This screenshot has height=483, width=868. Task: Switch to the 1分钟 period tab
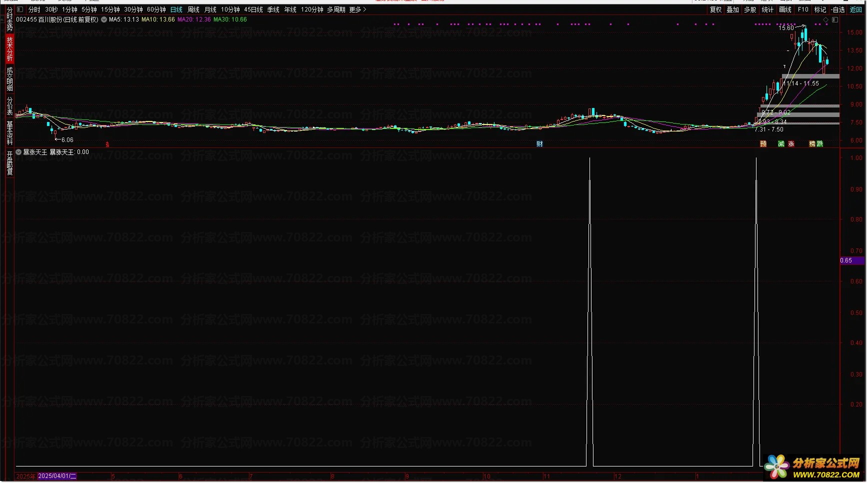[x=69, y=9]
